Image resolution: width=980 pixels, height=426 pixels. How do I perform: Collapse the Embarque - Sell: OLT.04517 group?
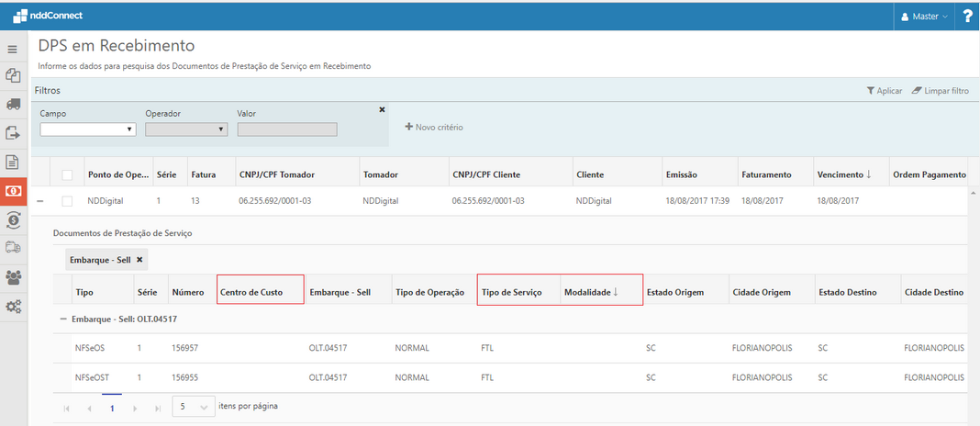pos(63,318)
